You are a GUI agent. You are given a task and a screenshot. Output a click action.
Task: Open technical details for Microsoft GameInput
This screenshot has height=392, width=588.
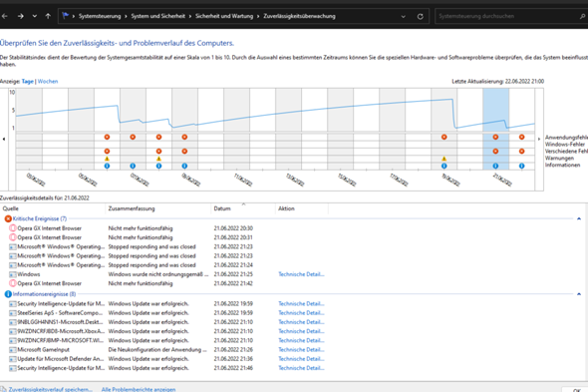click(x=301, y=349)
